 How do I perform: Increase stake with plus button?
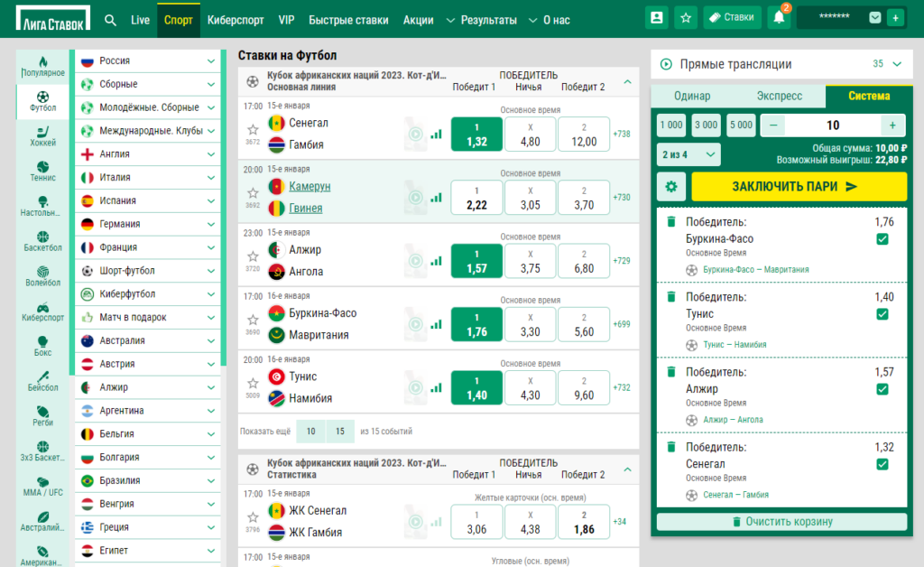(x=892, y=125)
